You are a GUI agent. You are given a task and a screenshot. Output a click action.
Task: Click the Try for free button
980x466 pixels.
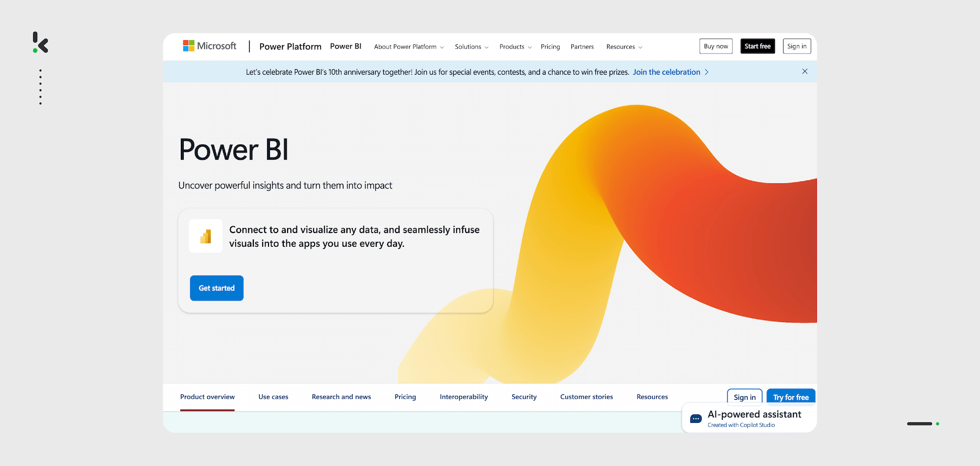tap(791, 397)
